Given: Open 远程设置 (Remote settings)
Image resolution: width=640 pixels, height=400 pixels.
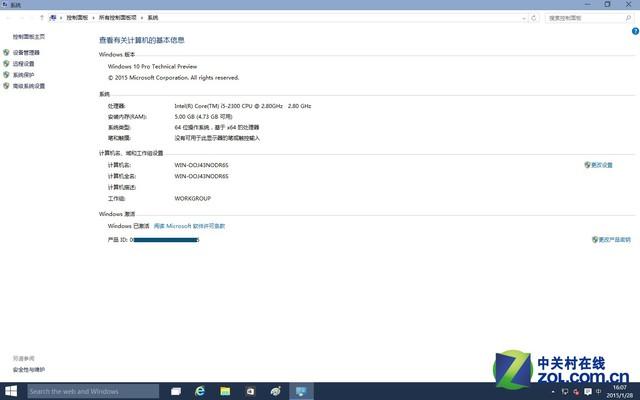Looking at the screenshot, I should point(23,64).
